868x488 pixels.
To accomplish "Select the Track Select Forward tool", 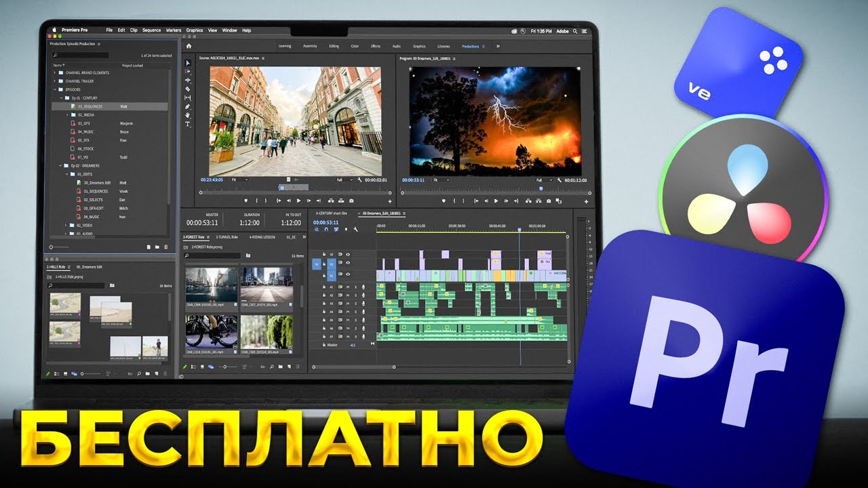I will click(x=188, y=72).
